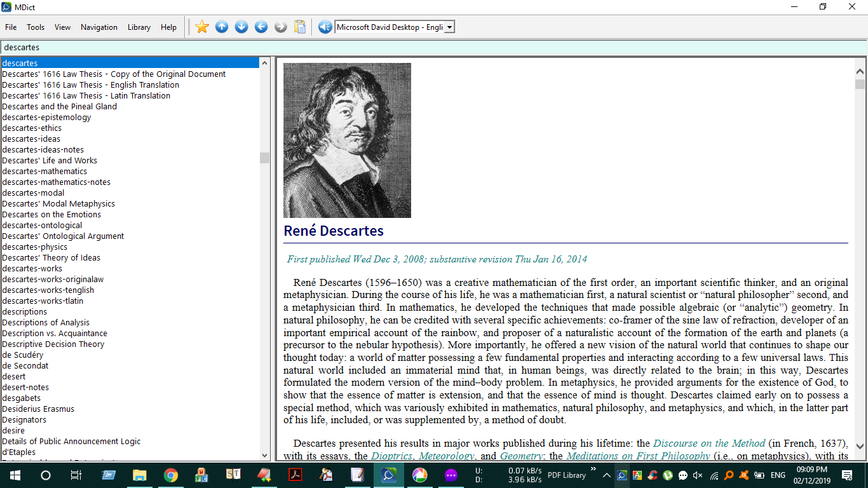Select 'descartes-epistemology' in the list
This screenshot has height=488, width=868.
coord(46,117)
